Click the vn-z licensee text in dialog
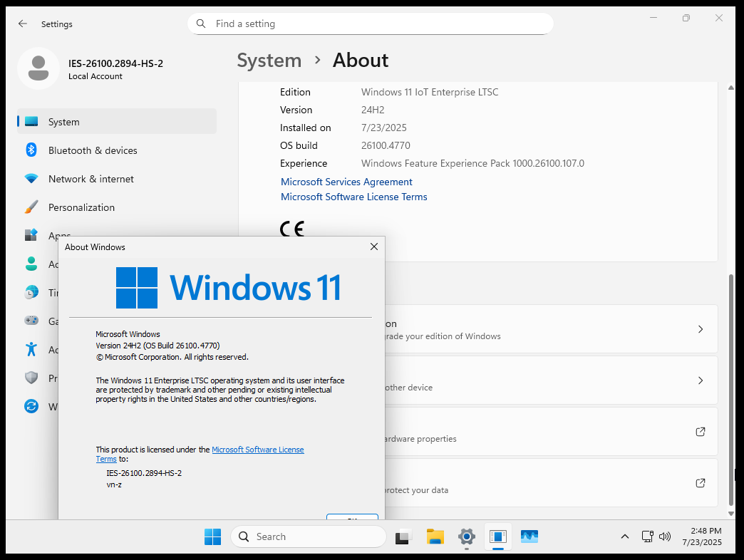744x560 pixels. click(114, 484)
